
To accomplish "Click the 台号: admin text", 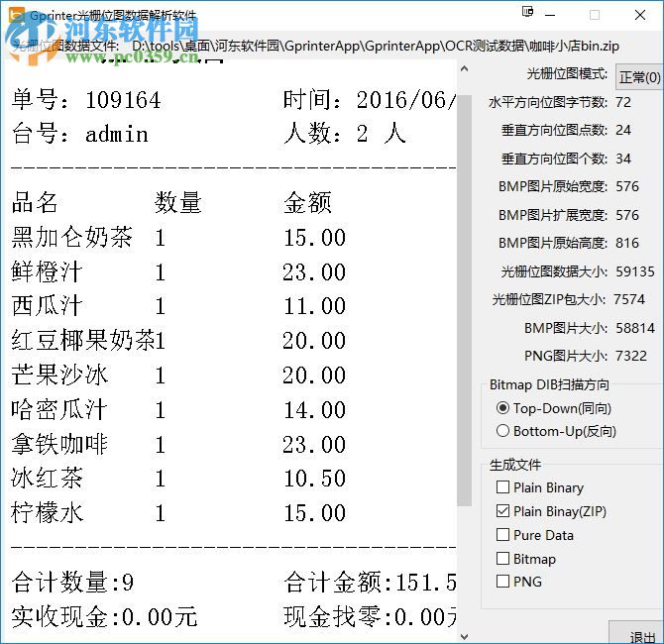I will click(80, 134).
